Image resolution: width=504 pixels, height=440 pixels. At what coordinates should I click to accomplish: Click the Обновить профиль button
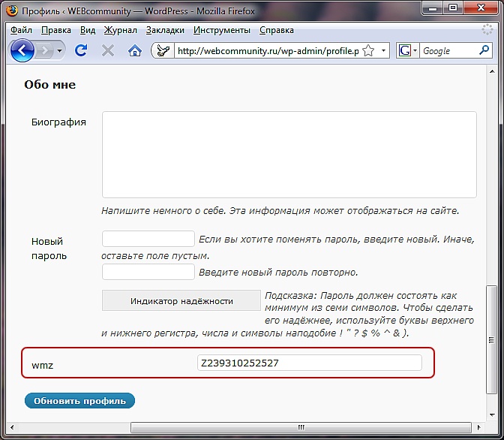coord(80,400)
